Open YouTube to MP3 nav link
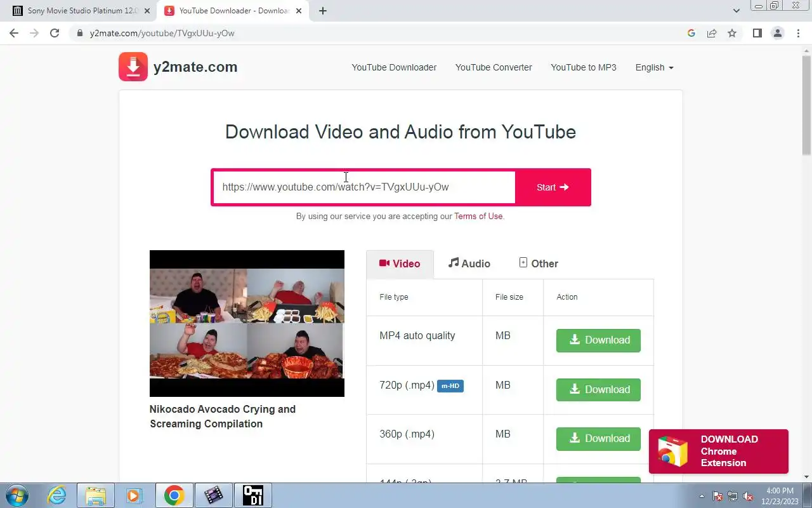This screenshot has width=812, height=508. pyautogui.click(x=584, y=67)
